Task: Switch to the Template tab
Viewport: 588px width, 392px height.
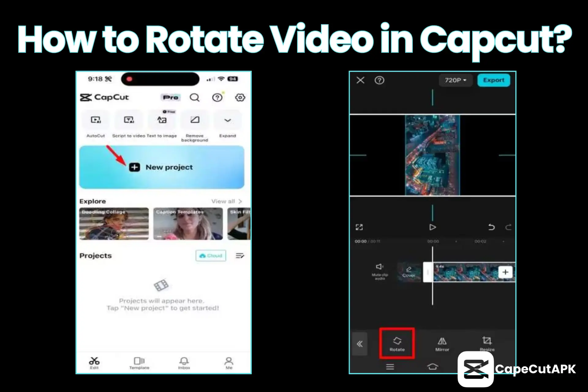Action: (139, 363)
